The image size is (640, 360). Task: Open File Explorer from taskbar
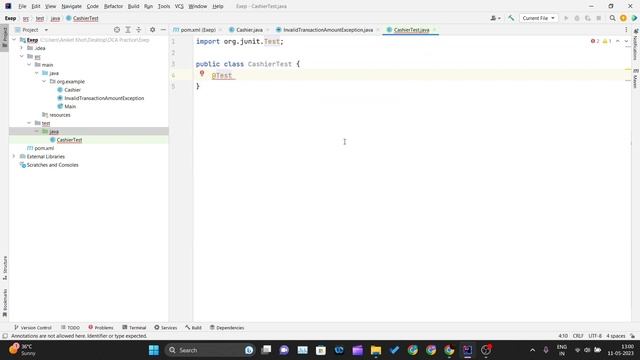tap(376, 350)
